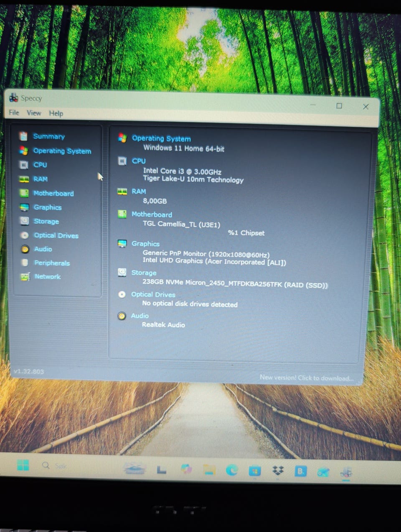
Task: Click the Peripherals mouse icon in sidebar
Action: click(x=25, y=262)
